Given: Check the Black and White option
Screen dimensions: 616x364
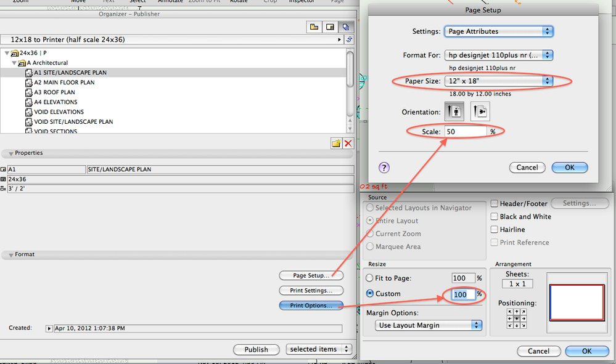Looking at the screenshot, I should point(495,216).
